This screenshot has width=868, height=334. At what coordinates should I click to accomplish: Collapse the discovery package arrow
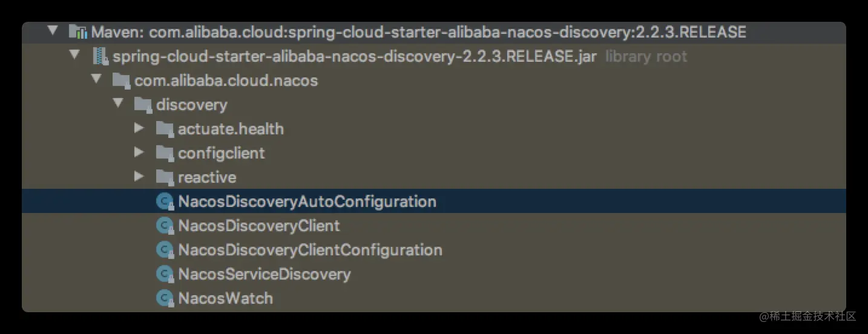(x=118, y=103)
